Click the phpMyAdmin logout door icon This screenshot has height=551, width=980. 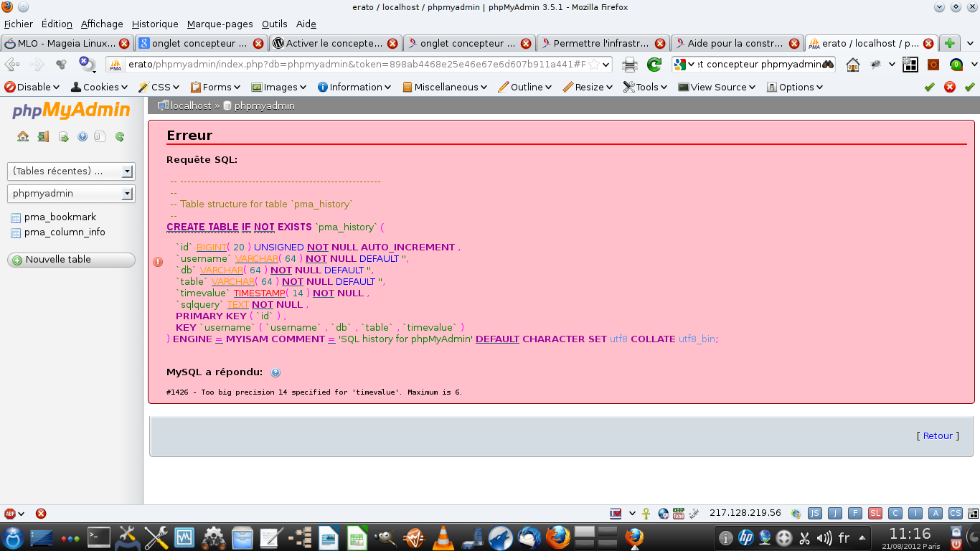point(43,136)
